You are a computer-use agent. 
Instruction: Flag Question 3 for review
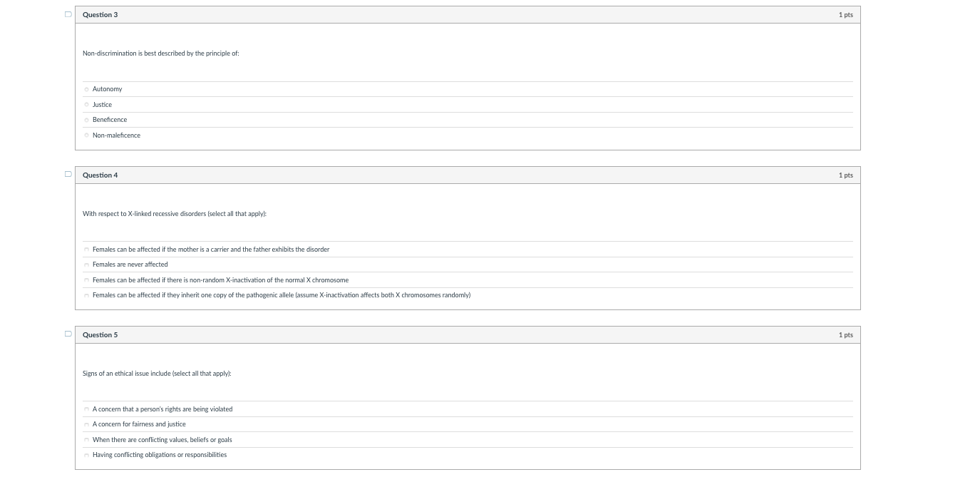68,14
